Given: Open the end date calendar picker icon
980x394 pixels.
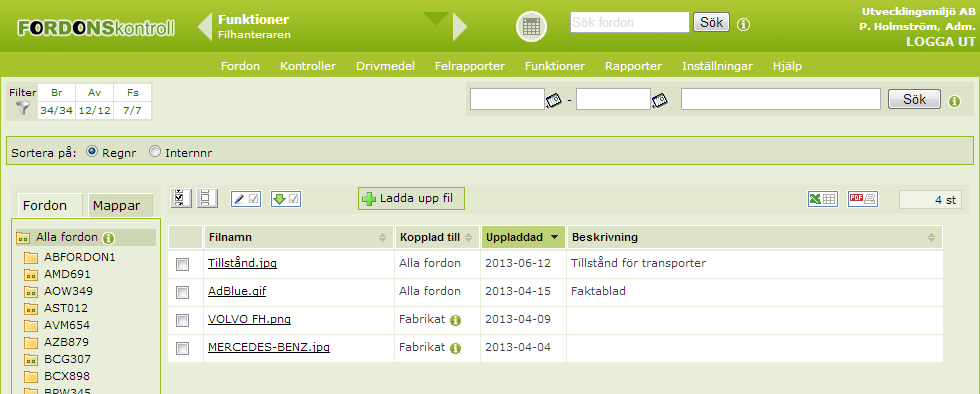Looking at the screenshot, I should [660, 99].
